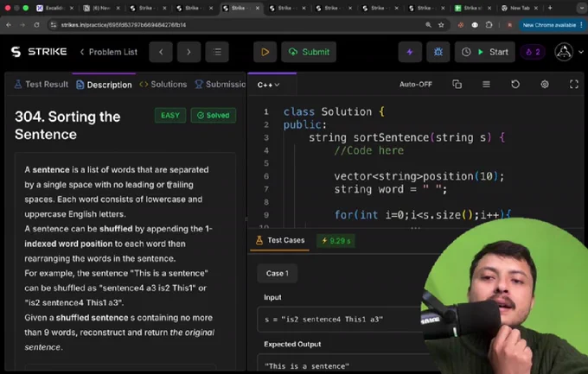Click the browser back arrow

[x=9, y=25]
